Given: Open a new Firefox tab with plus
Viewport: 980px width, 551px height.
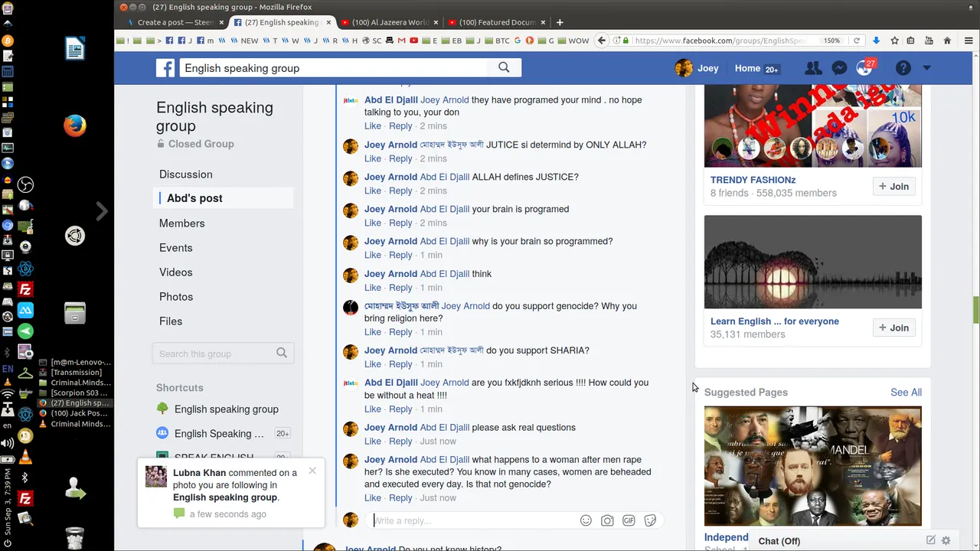Looking at the screenshot, I should coord(560,22).
